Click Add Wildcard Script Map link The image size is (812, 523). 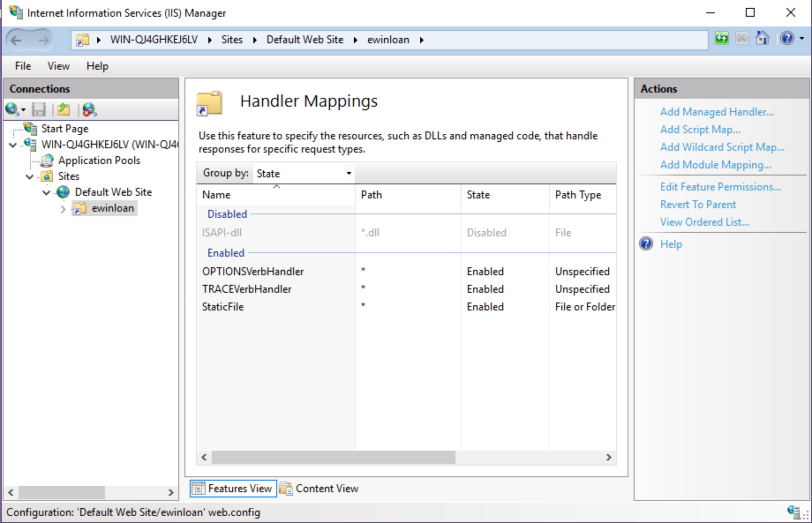point(722,147)
